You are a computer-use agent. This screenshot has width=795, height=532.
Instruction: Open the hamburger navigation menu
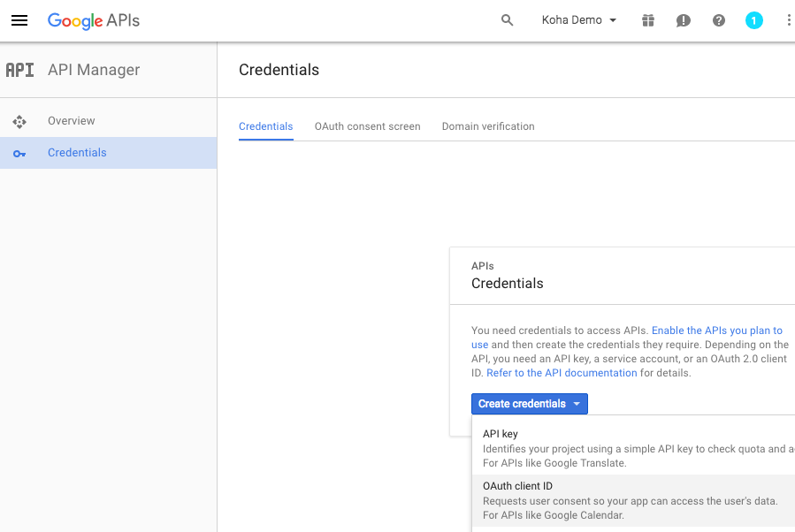pyautogui.click(x=19, y=20)
